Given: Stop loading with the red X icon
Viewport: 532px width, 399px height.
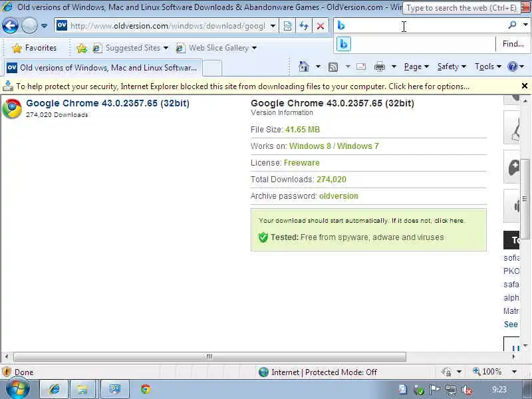Looking at the screenshot, I should 320,26.
